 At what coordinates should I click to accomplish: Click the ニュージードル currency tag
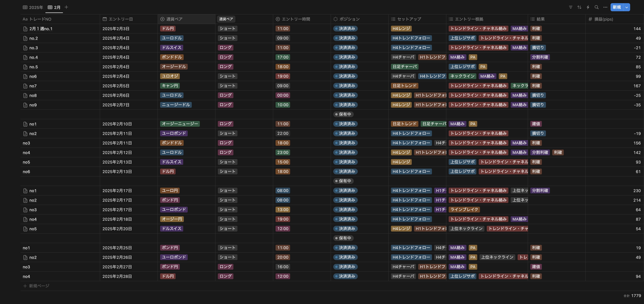point(176,105)
